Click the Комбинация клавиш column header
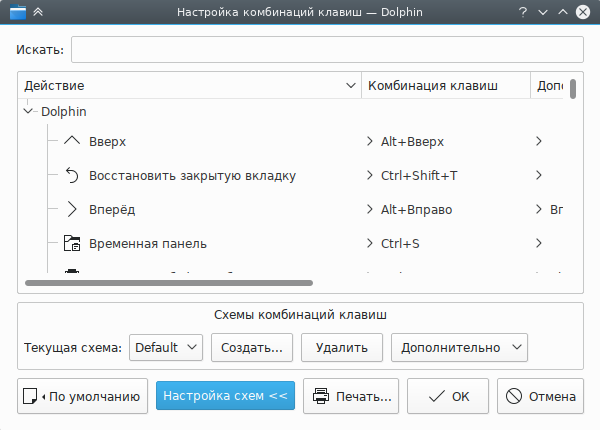Screen dimensions: 600x430 click(445, 86)
